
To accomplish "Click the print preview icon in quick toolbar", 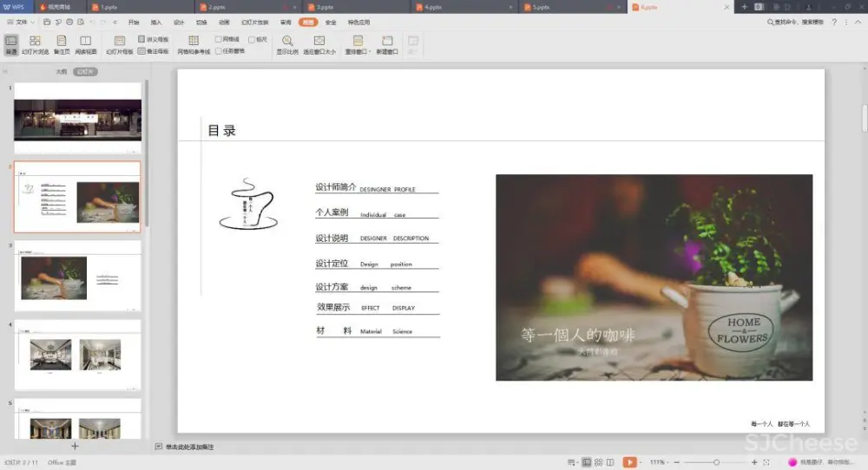I will (81, 23).
